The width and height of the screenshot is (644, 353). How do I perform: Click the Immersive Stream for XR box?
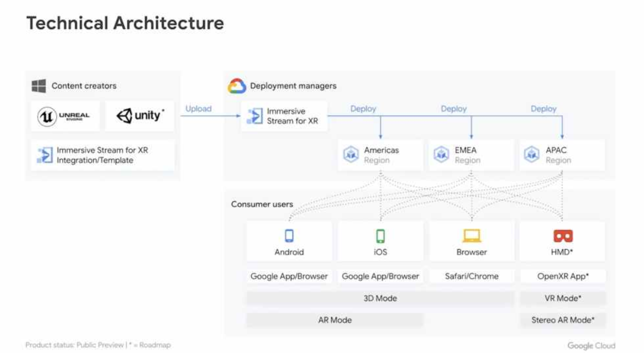point(284,116)
